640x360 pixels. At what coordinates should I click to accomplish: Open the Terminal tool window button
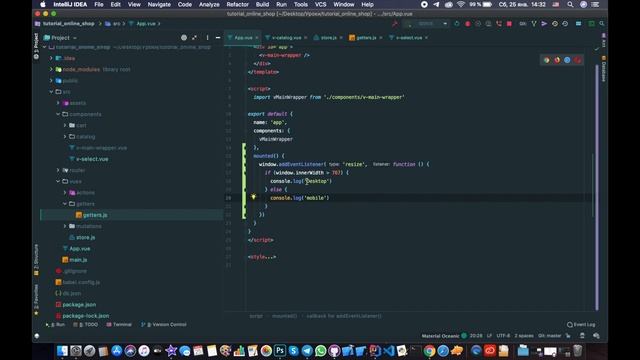tap(119, 324)
